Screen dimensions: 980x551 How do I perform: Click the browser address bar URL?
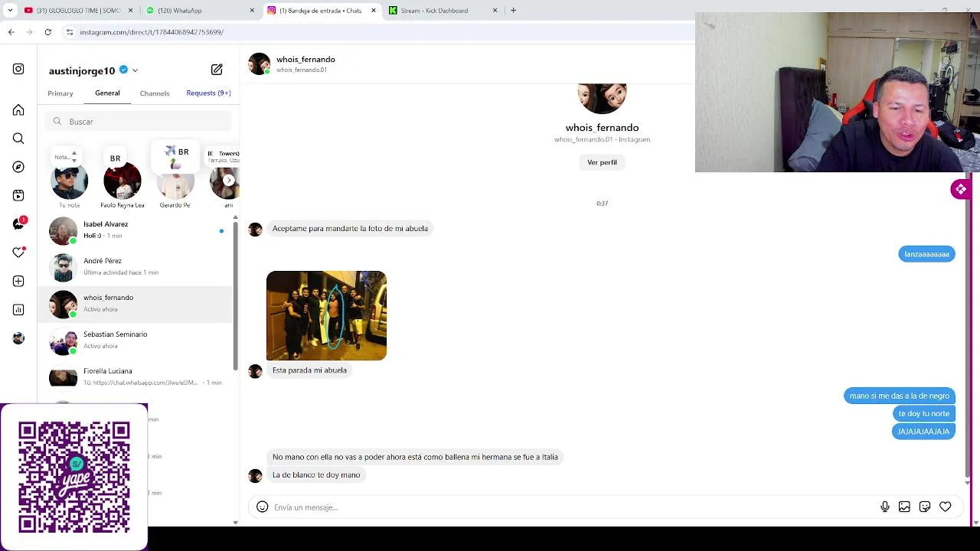(152, 32)
